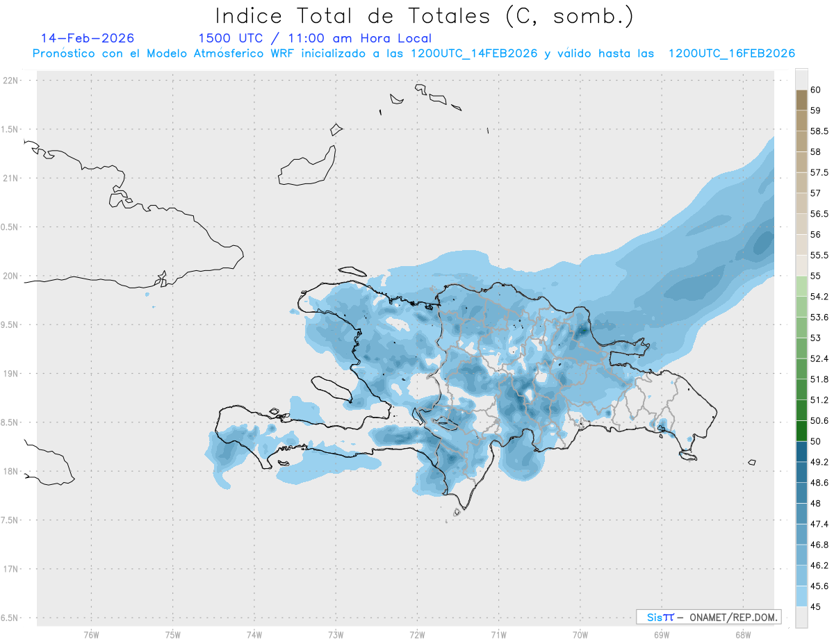This screenshot has width=834, height=644.
Task: Select the date text '14-Feb-2026'
Action: click(x=88, y=38)
